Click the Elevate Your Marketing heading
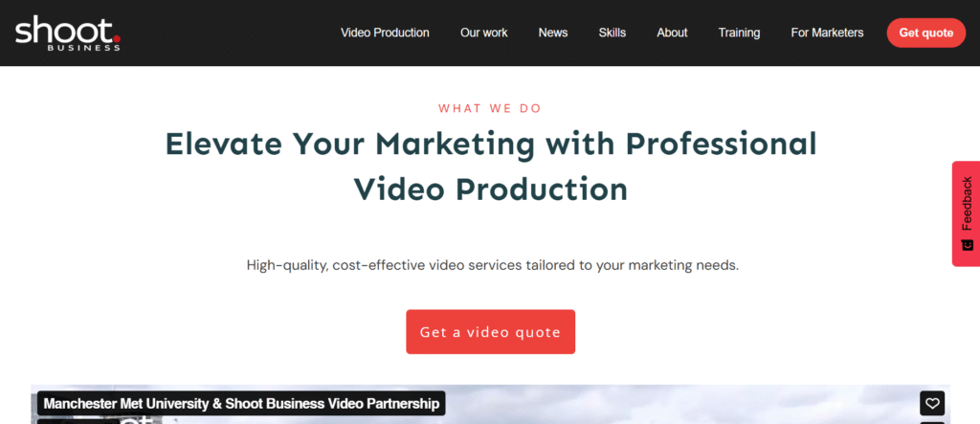 (491, 167)
